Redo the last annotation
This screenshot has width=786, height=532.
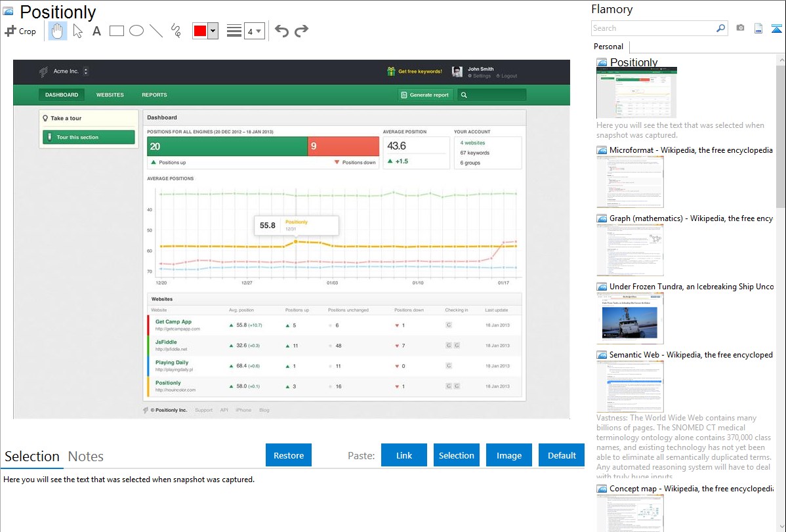point(301,31)
